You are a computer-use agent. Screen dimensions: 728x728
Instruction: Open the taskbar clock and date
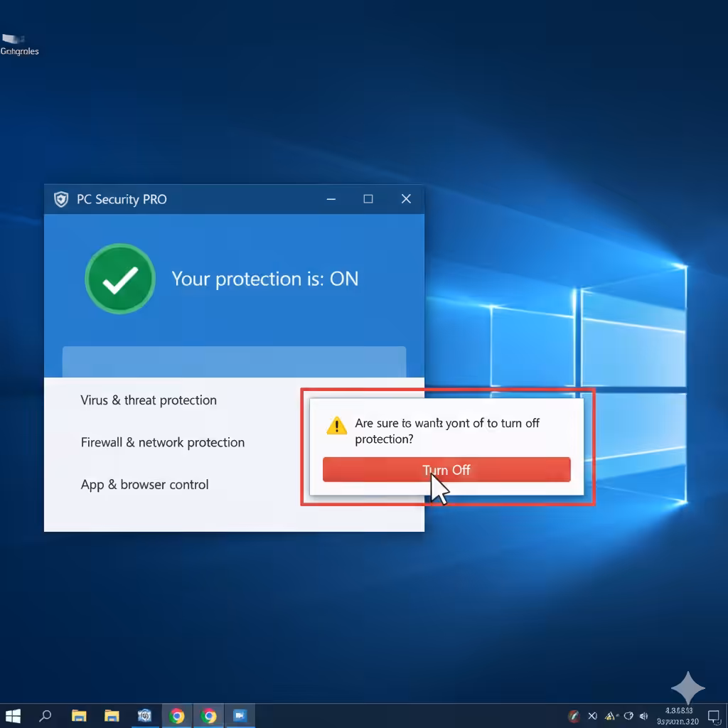click(x=678, y=716)
